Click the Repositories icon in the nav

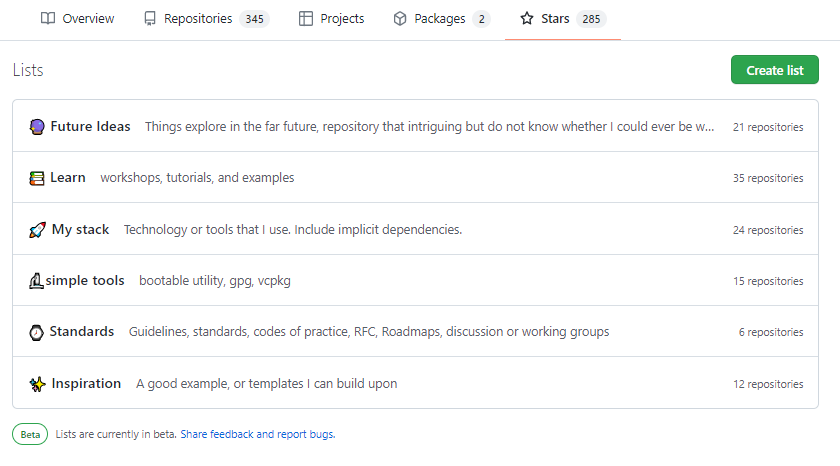pyautogui.click(x=150, y=19)
